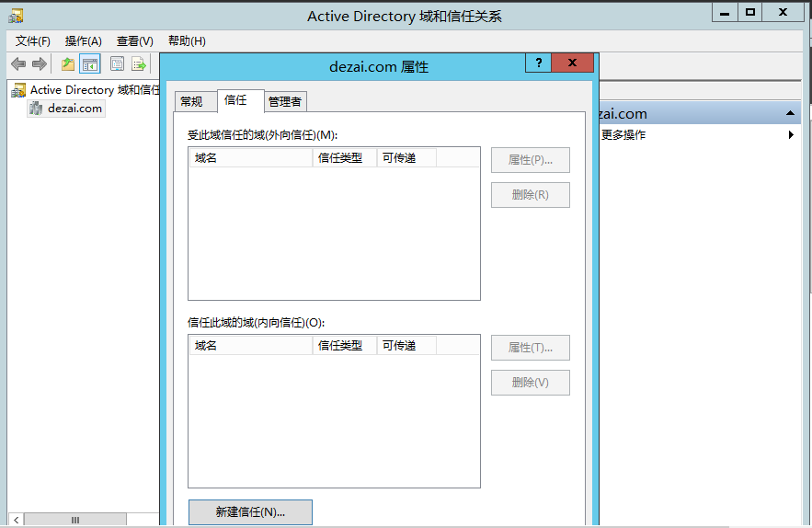Screen dimensions: 812x528
Task: Select the dezai.com domain tree item
Action: tap(67, 109)
